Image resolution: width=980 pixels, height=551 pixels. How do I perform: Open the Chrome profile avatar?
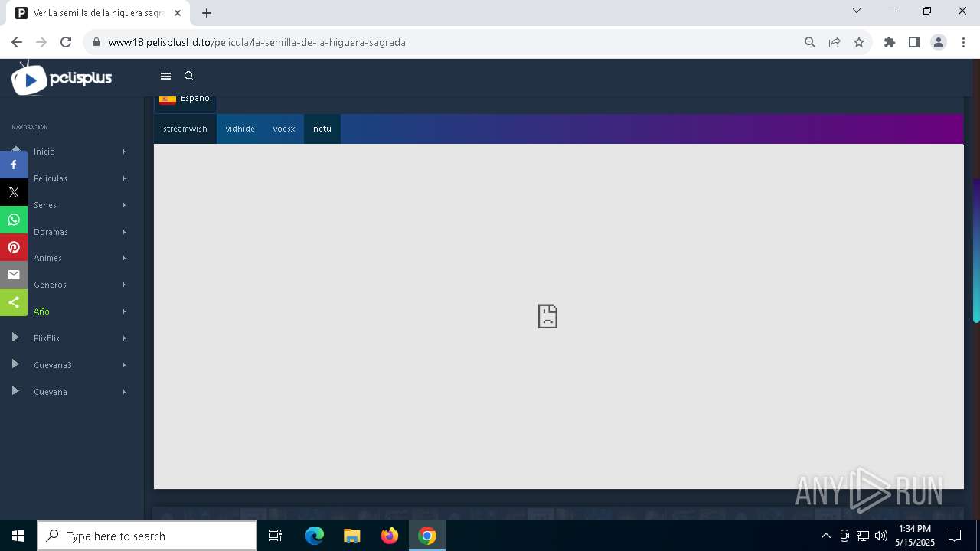click(939, 42)
